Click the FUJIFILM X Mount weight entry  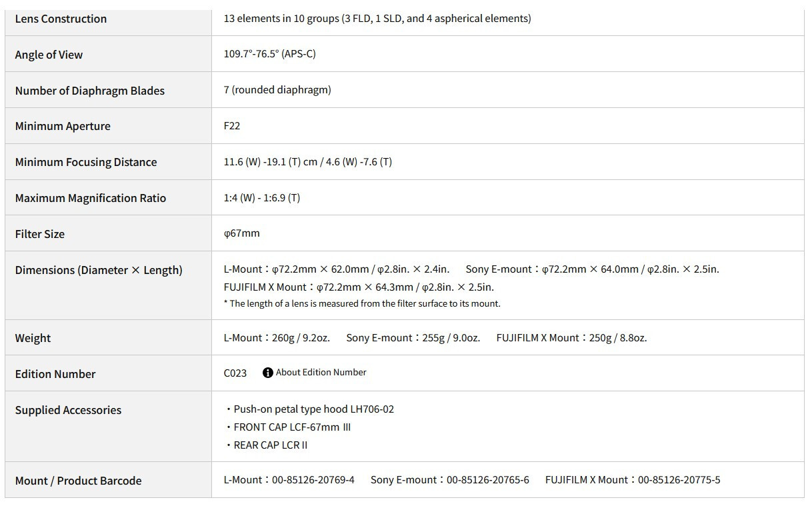(572, 338)
